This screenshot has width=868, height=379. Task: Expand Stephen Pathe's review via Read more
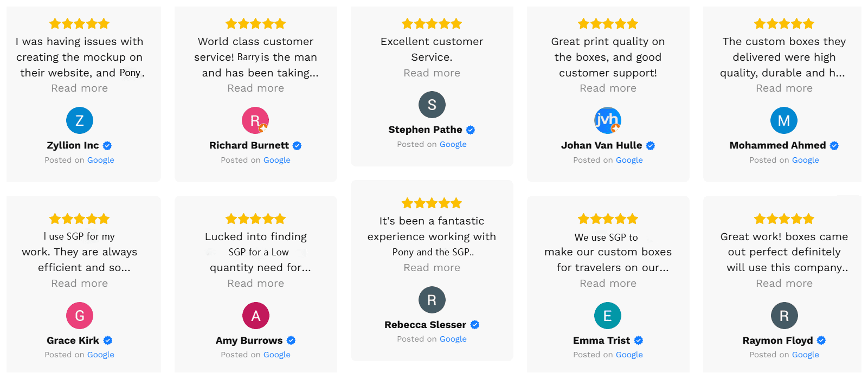[x=432, y=73]
